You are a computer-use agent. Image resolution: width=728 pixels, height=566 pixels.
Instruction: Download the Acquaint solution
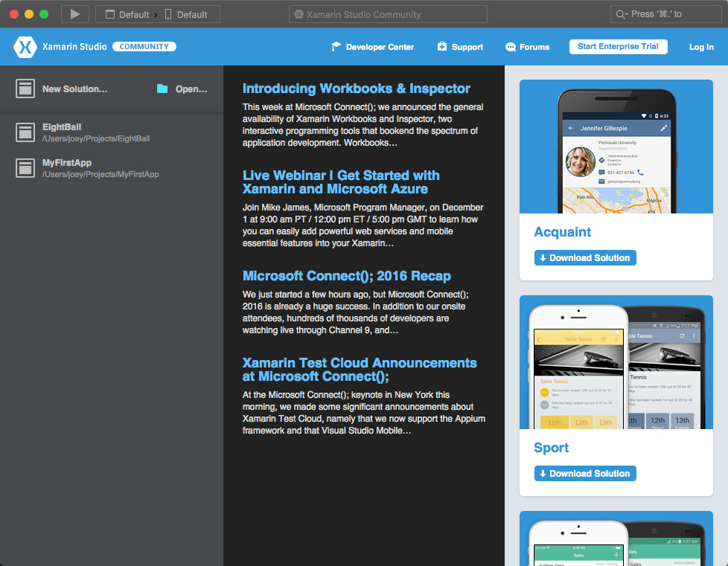coord(585,258)
